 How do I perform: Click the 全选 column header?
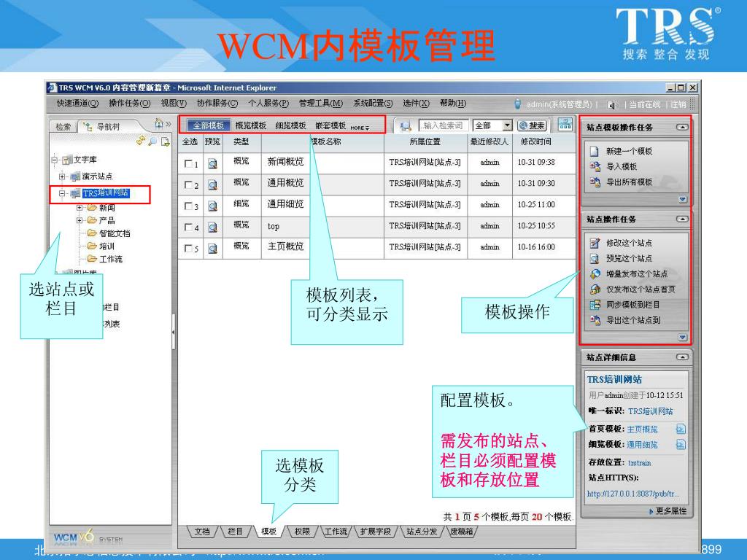tap(190, 142)
